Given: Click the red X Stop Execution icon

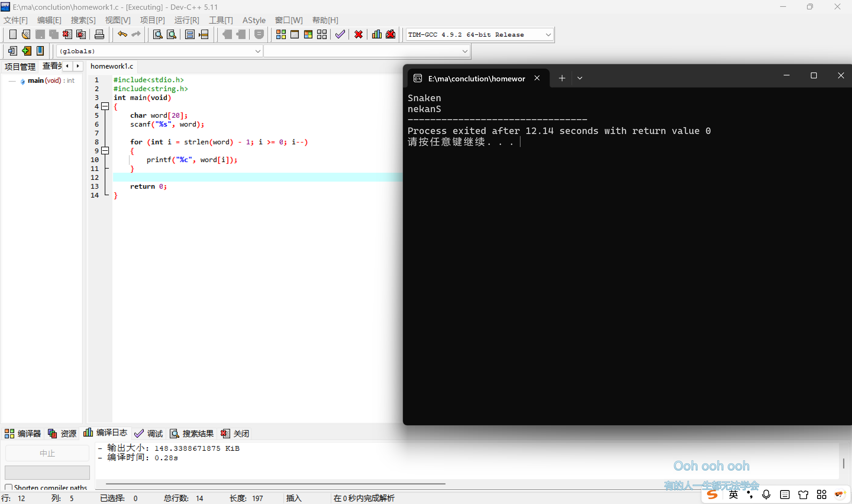Looking at the screenshot, I should [358, 34].
